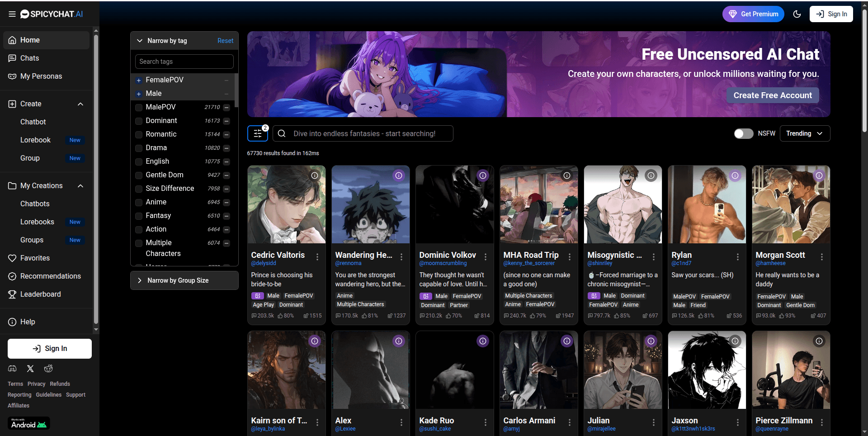This screenshot has width=868, height=436.
Task: Open the Reddit social icon
Action: point(48,369)
